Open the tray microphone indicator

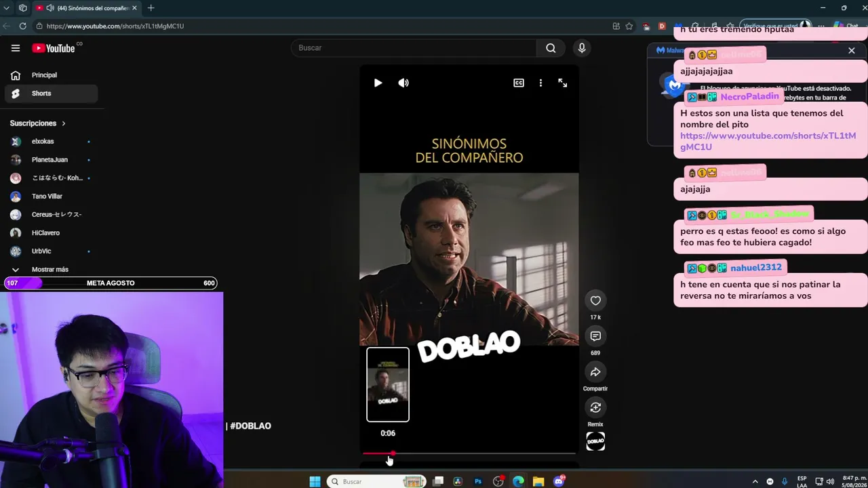click(785, 481)
